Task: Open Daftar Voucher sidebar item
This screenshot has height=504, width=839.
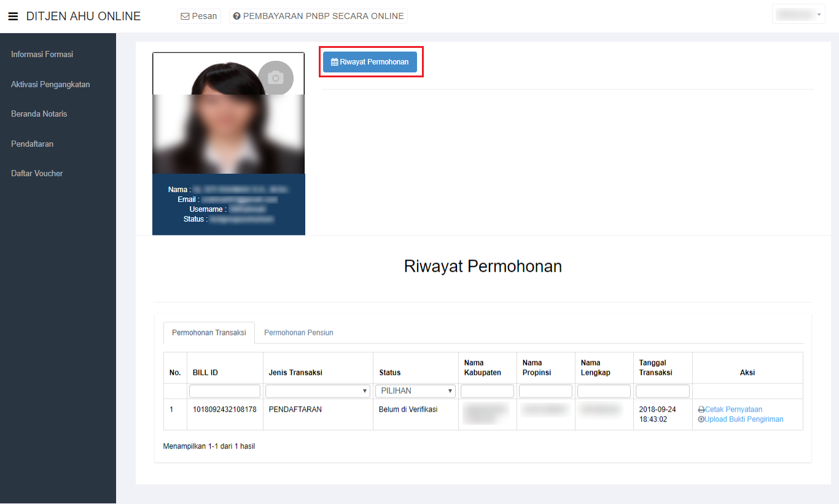Action: click(x=37, y=174)
